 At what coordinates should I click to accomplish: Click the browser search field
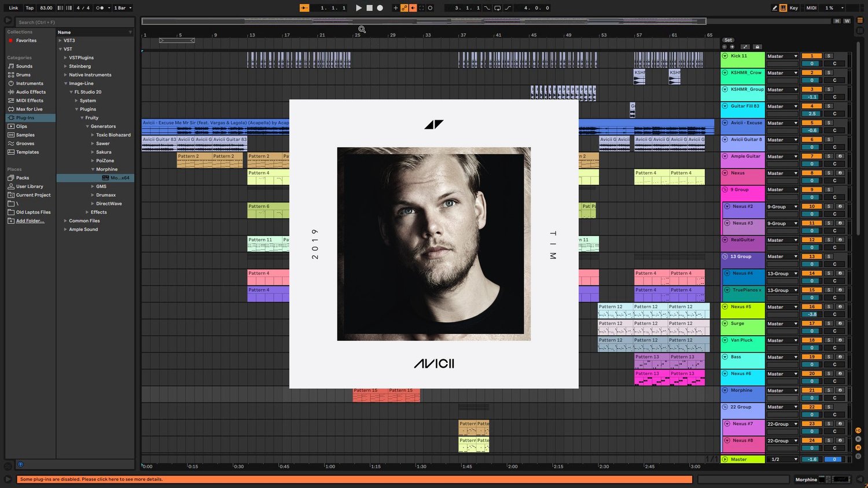(x=75, y=22)
